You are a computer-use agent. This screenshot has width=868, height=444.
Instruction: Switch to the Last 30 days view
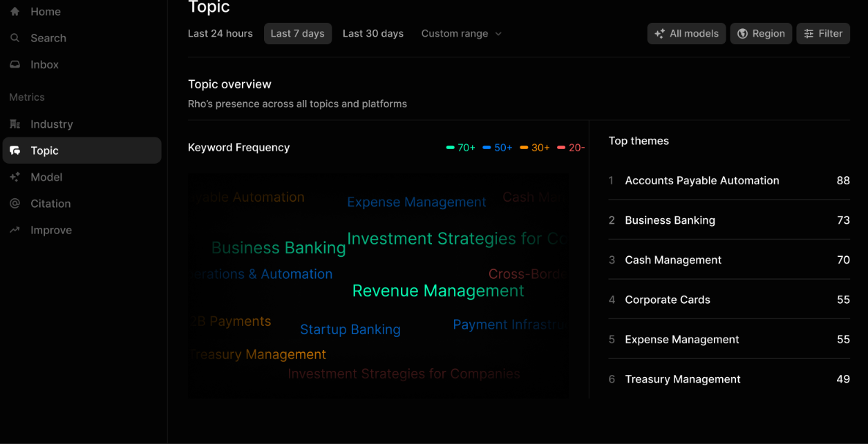pos(373,33)
